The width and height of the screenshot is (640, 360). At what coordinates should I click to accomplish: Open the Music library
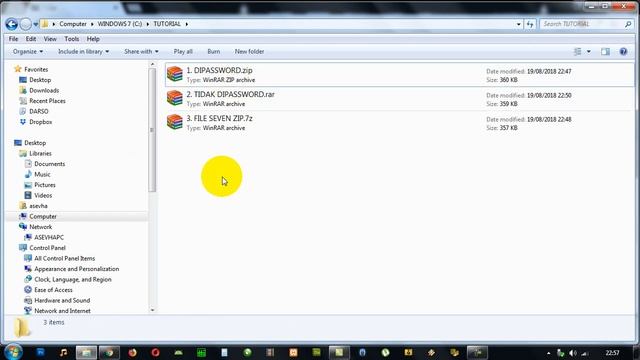[x=42, y=174]
